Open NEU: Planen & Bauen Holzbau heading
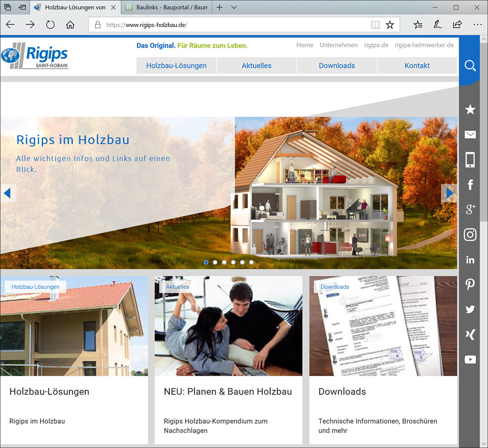 point(228,391)
